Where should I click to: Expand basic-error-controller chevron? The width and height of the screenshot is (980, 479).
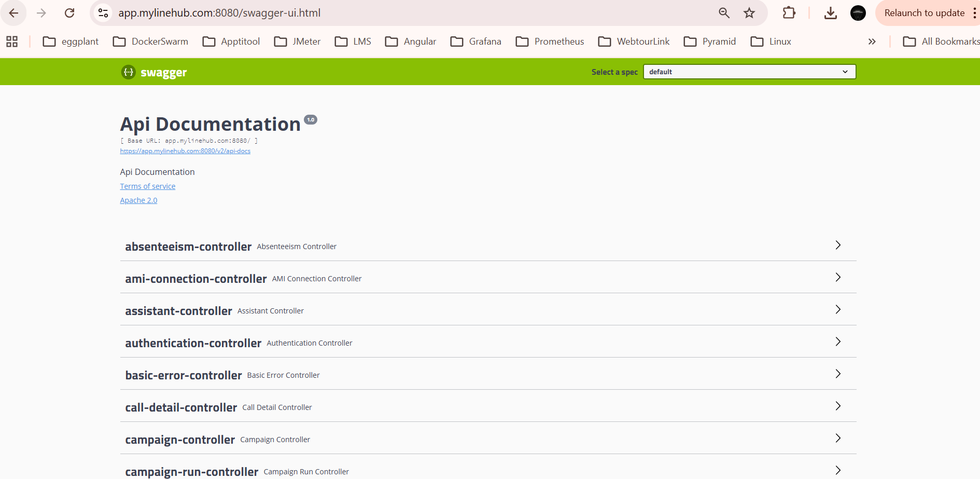838,374
